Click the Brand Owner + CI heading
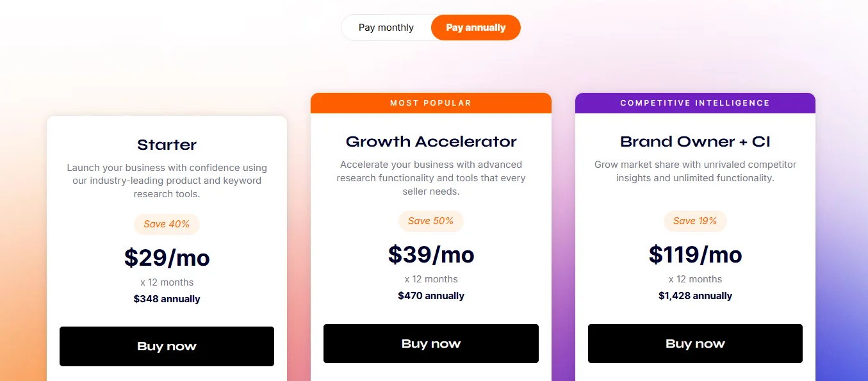868x381 pixels. click(695, 142)
